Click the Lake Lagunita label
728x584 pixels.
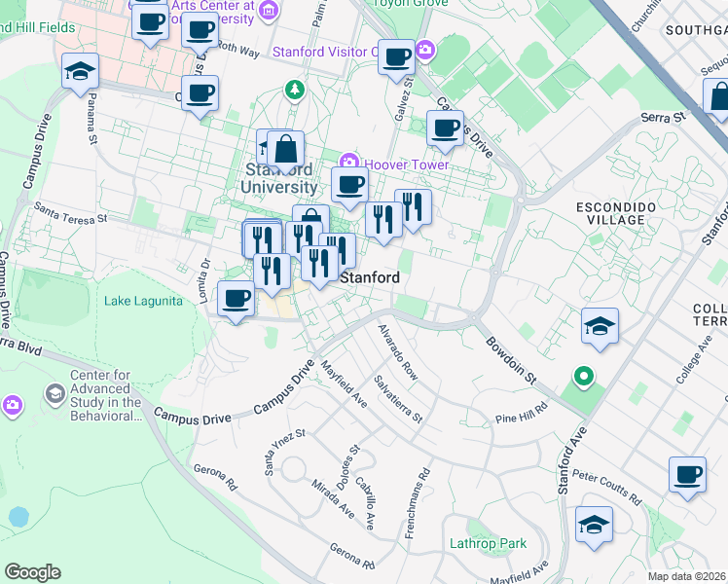tap(143, 301)
